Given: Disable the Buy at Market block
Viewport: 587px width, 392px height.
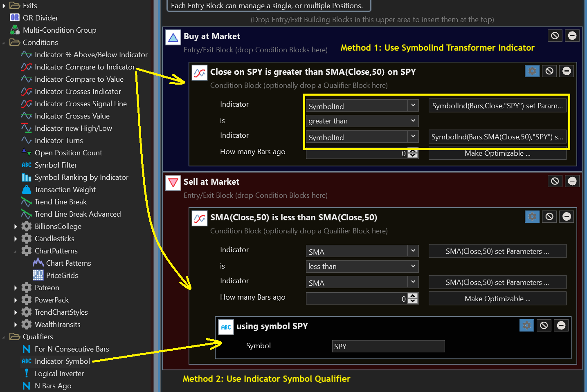Looking at the screenshot, I should [x=555, y=36].
